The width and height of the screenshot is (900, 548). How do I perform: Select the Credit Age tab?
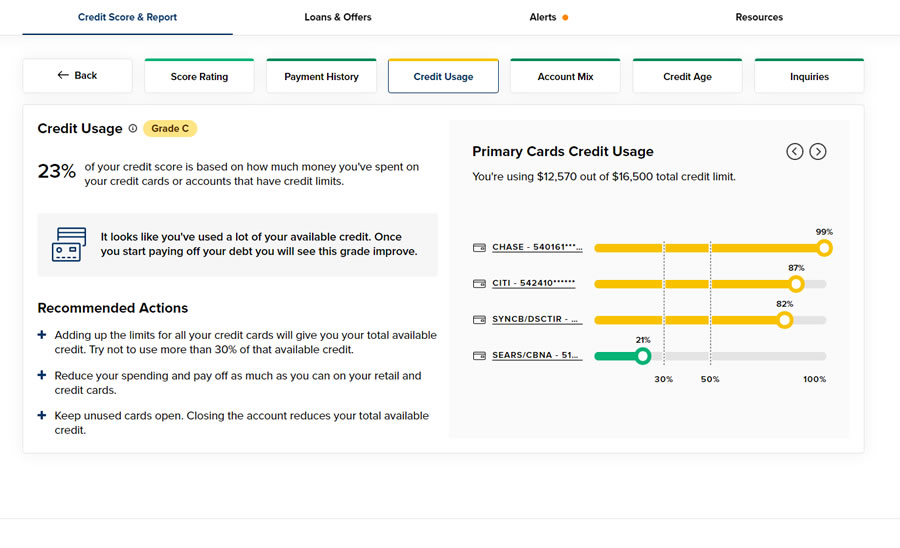[687, 77]
